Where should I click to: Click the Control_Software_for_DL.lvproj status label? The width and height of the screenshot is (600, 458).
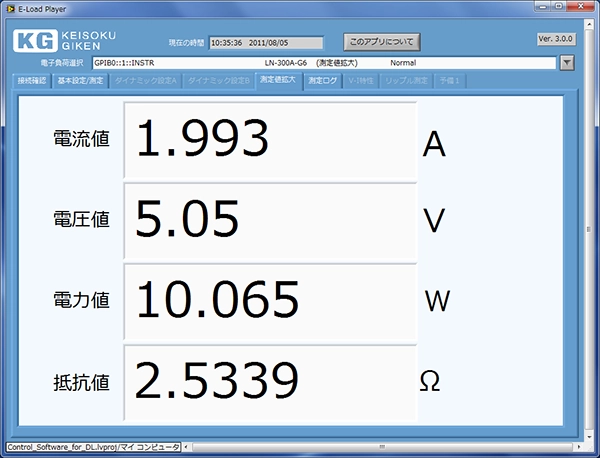coord(93,447)
